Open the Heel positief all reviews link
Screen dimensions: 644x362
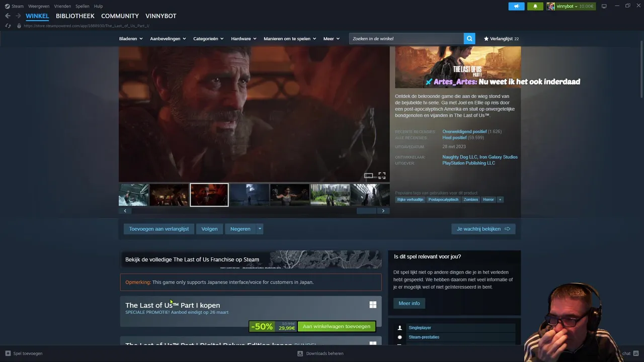(454, 138)
